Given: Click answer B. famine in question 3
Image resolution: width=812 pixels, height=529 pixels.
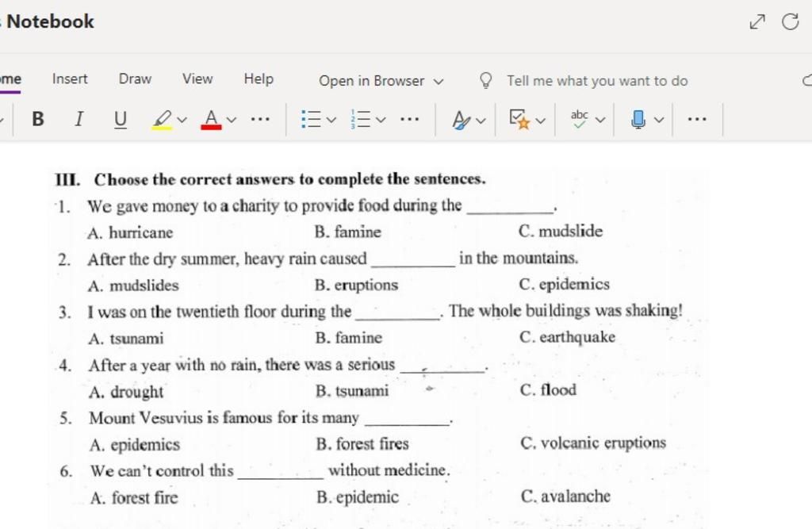Looking at the screenshot, I should pos(349,338).
